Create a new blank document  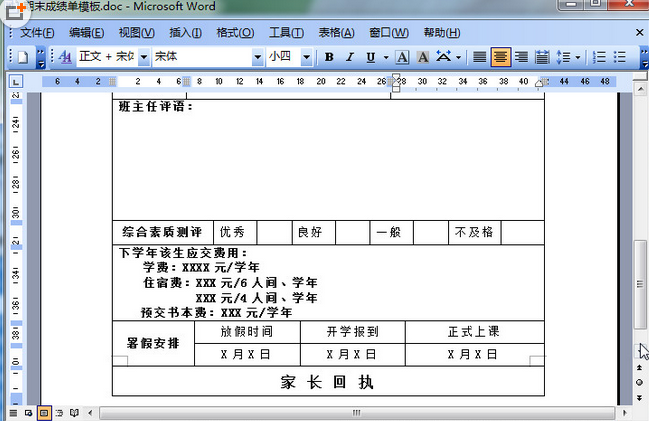[x=23, y=57]
